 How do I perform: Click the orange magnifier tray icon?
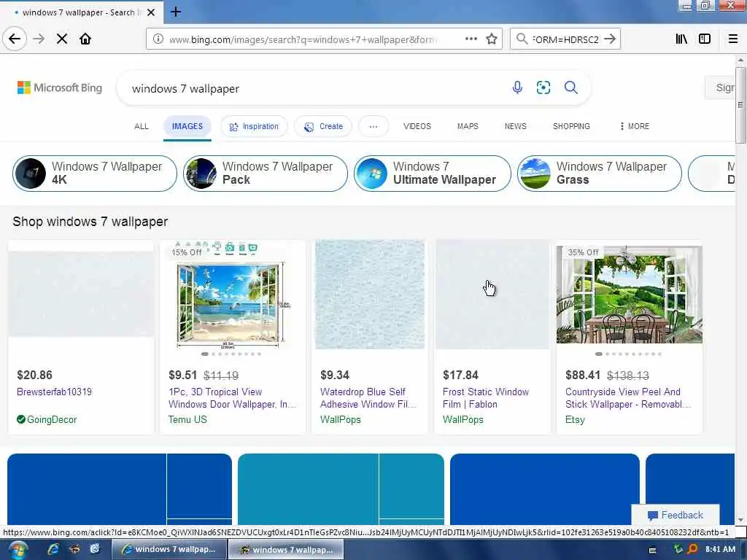click(692, 550)
